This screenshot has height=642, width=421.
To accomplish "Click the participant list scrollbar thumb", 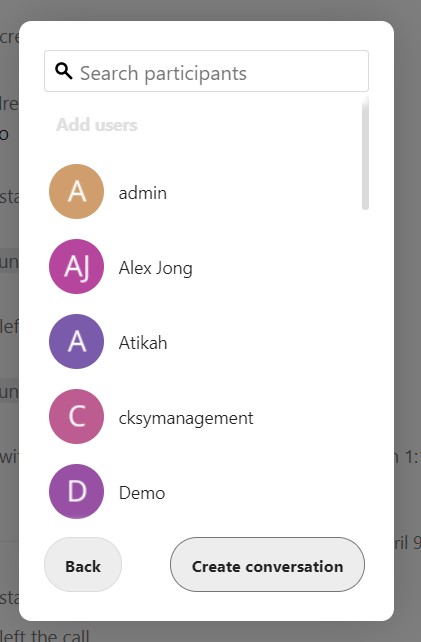I will (365, 154).
